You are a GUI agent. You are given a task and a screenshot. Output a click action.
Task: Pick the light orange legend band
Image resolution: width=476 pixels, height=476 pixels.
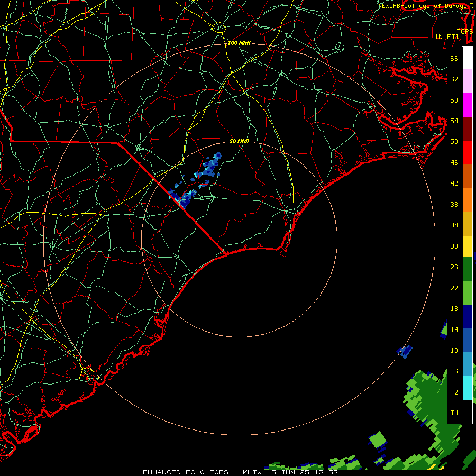(x=467, y=200)
